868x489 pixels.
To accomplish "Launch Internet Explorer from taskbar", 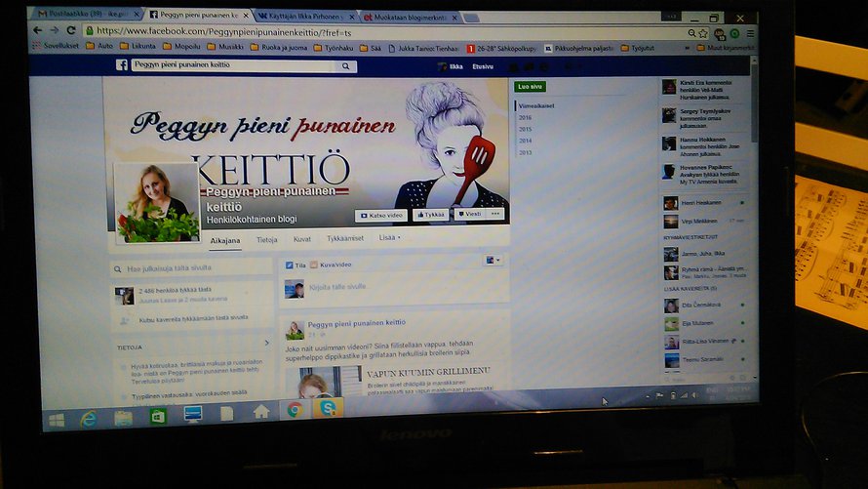I will [x=89, y=420].
